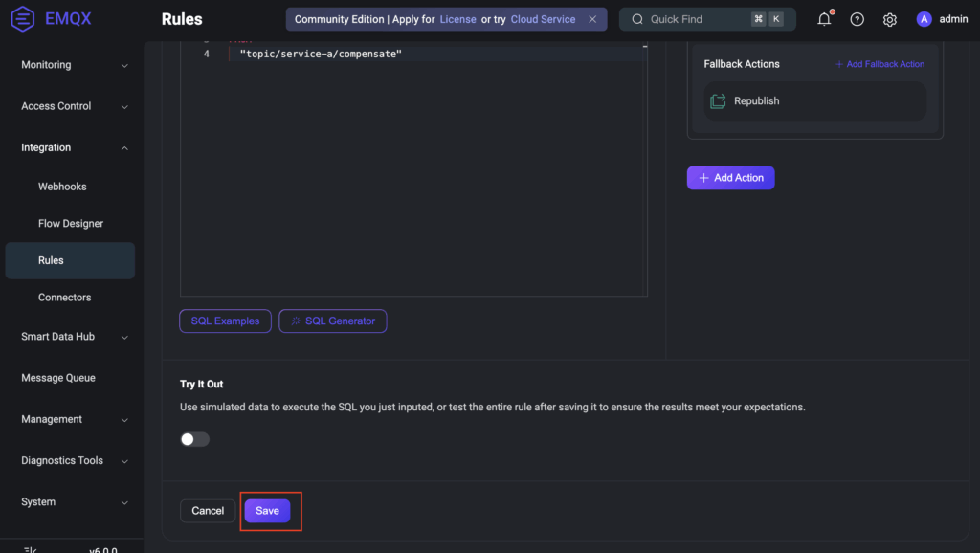Open the notifications bell
Image resolution: width=980 pixels, height=553 pixels.
click(x=824, y=19)
